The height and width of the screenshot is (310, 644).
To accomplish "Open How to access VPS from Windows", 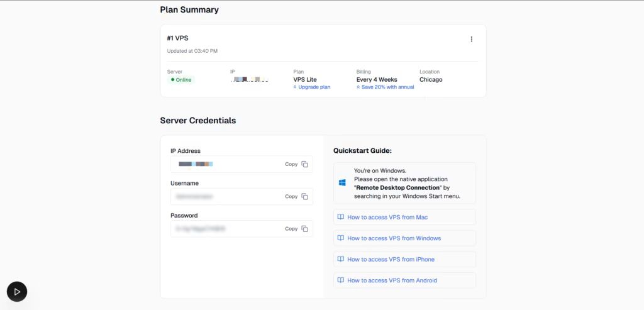I will (394, 238).
